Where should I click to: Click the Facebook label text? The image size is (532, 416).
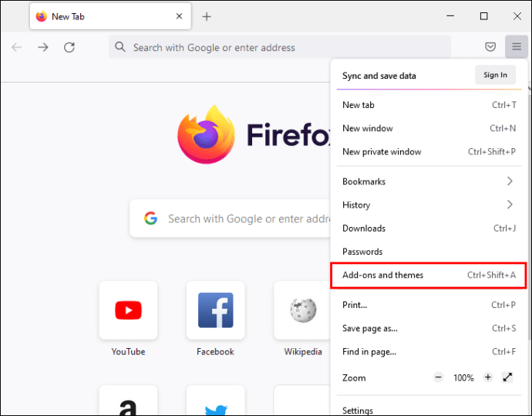215,352
